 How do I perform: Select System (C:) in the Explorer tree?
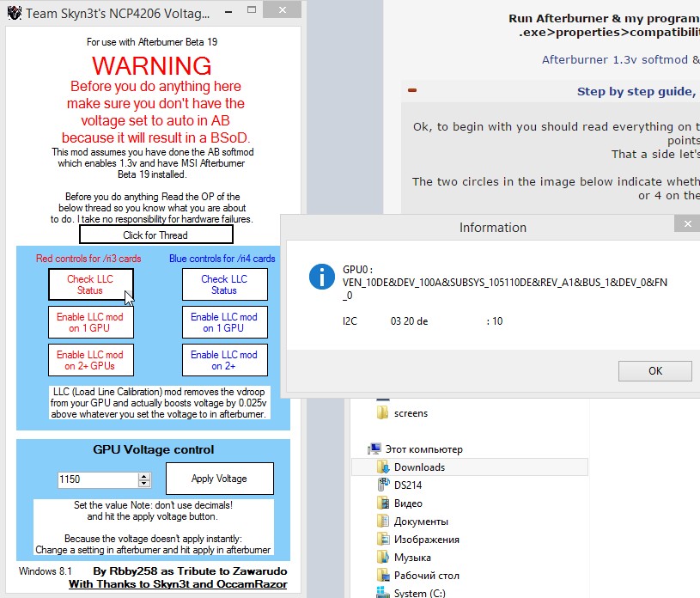pyautogui.click(x=420, y=593)
